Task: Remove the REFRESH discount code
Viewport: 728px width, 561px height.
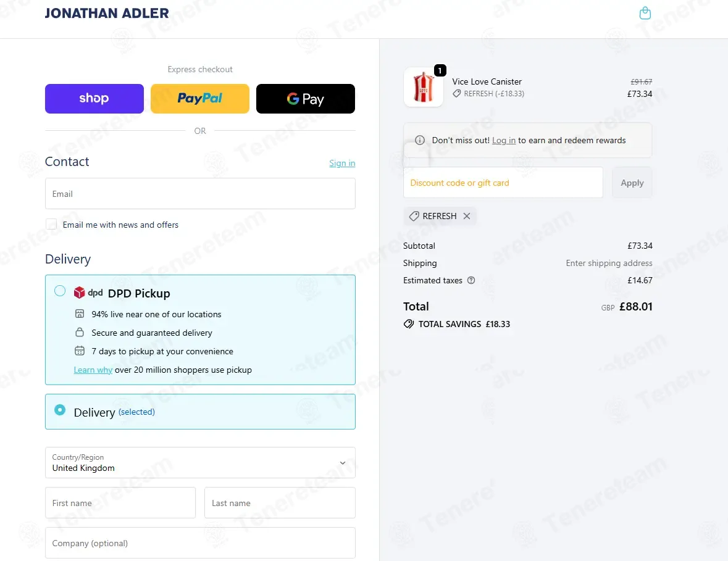Action: click(467, 216)
